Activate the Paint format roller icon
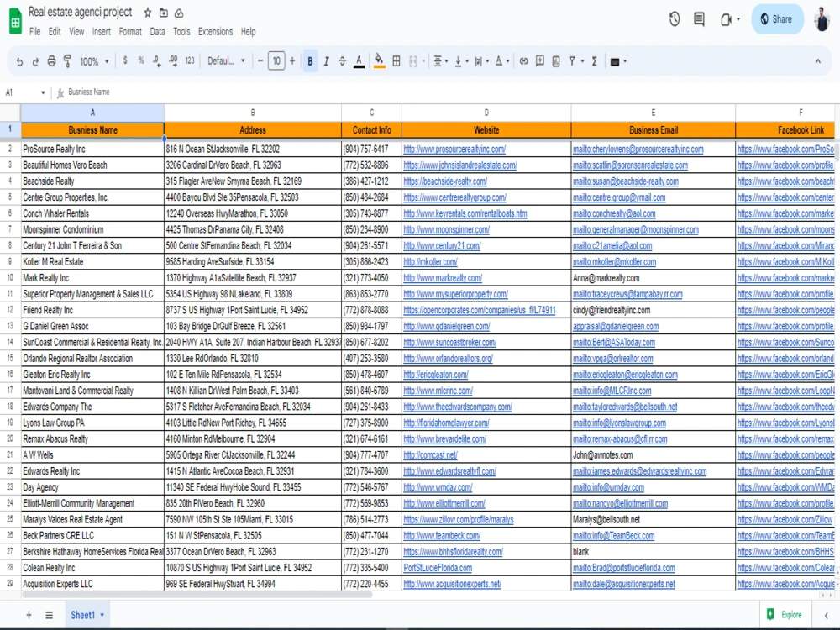This screenshot has height=630, width=840. 67,61
